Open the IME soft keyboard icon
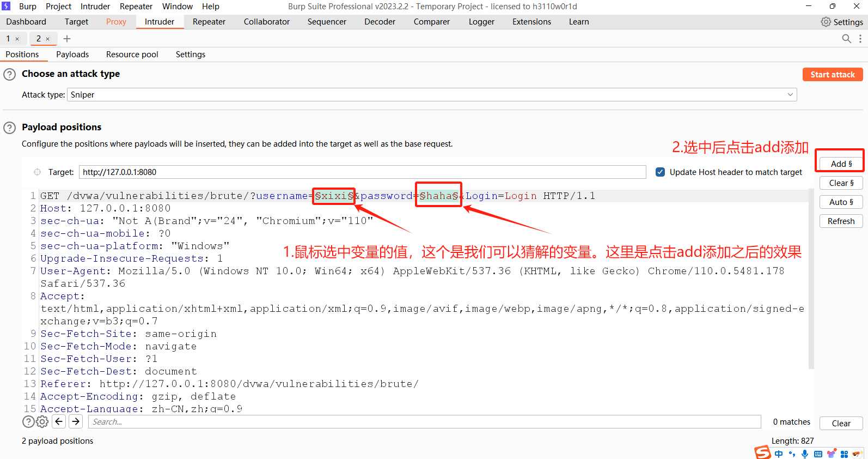The image size is (868, 459). click(818, 454)
